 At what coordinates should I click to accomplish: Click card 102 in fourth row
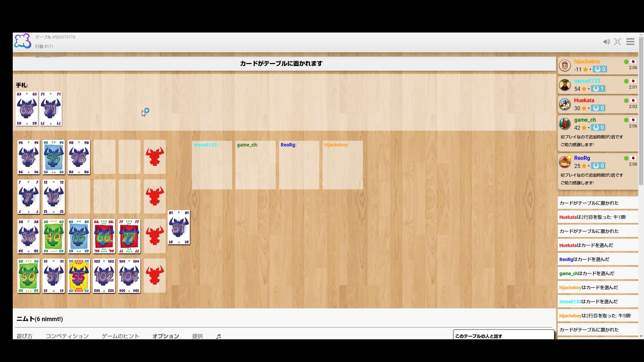tap(104, 276)
